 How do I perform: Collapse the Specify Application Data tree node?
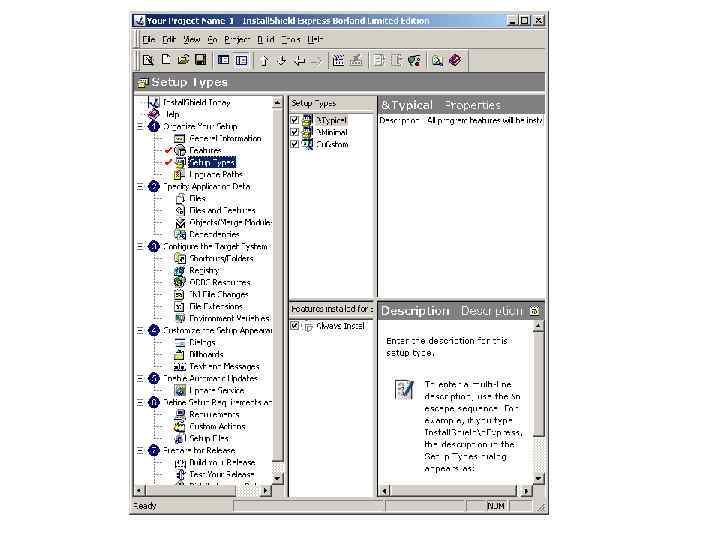(x=140, y=186)
